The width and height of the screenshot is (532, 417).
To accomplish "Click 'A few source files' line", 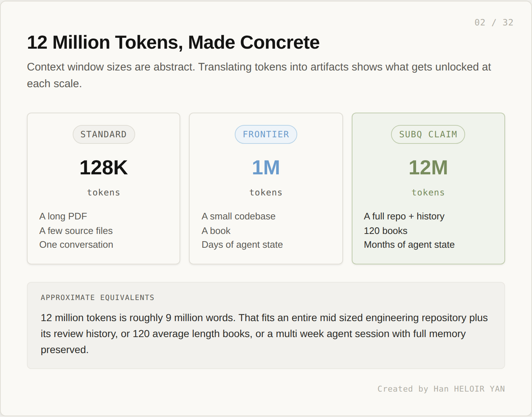I will (x=76, y=231).
